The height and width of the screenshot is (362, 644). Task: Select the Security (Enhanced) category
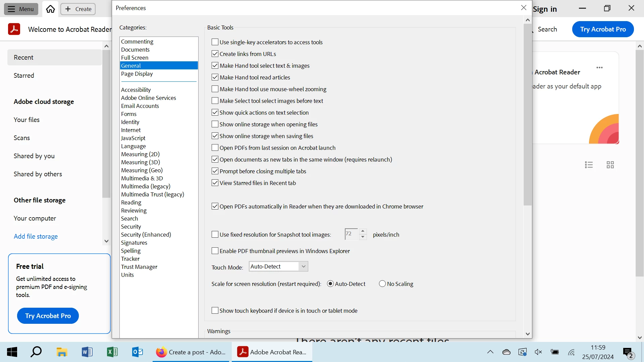click(x=146, y=235)
